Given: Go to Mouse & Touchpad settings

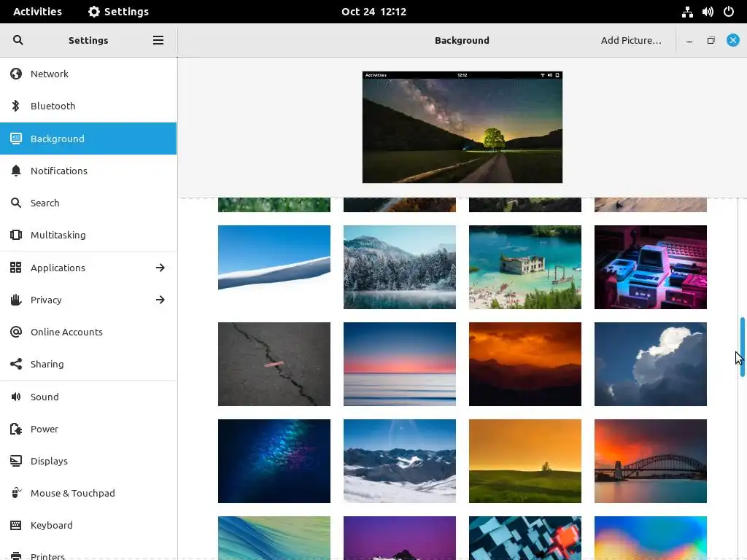Looking at the screenshot, I should click(88, 493).
